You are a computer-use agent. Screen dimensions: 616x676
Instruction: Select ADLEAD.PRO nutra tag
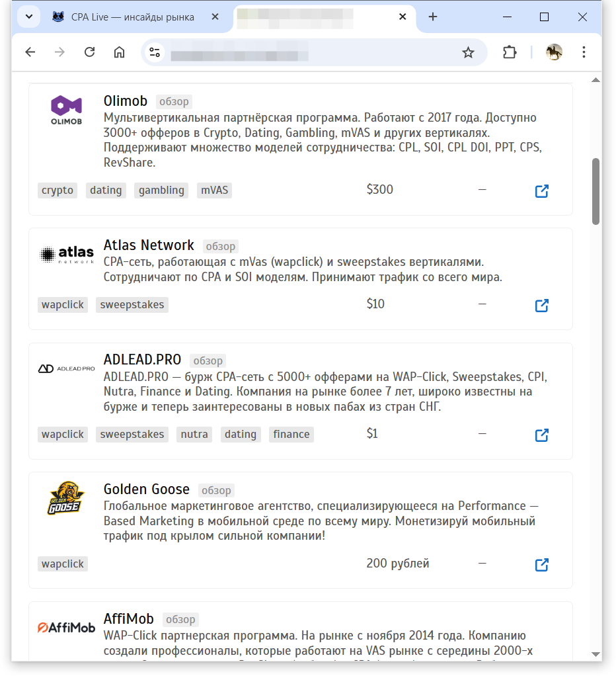[194, 434]
